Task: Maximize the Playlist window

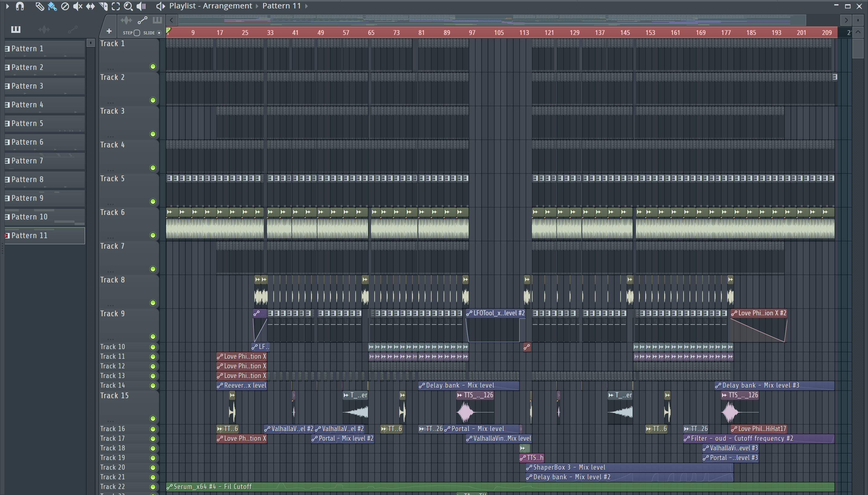Action: click(847, 6)
